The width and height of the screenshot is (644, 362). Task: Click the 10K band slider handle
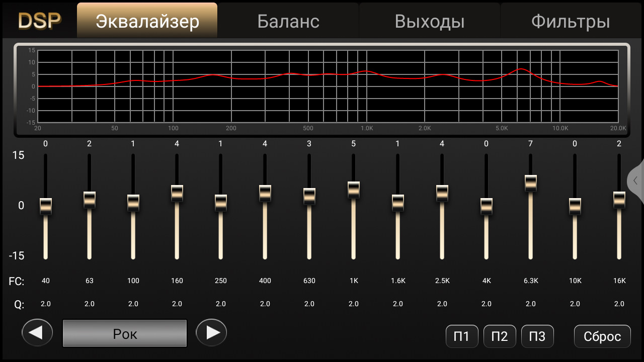pyautogui.click(x=575, y=206)
